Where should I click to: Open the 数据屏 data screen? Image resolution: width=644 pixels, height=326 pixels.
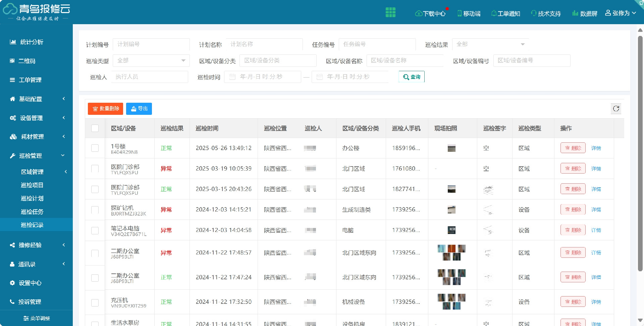(585, 13)
